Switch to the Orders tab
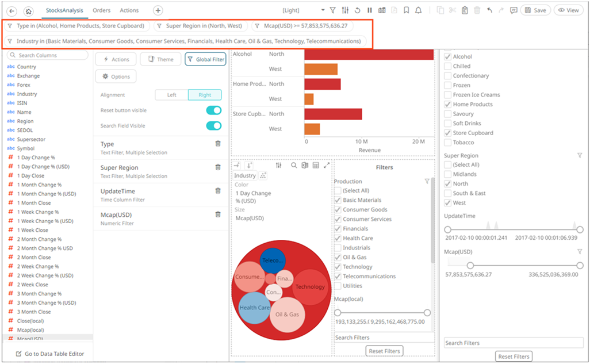Viewport: 590px width, 364px height. [102, 10]
